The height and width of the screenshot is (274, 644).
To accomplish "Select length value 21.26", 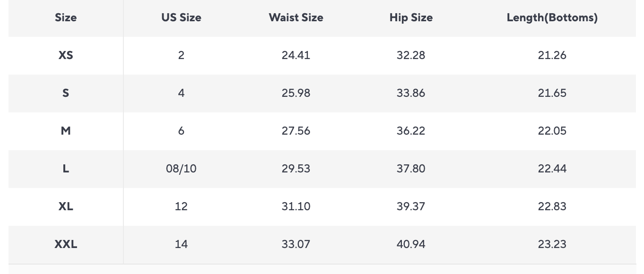I will tap(552, 55).
